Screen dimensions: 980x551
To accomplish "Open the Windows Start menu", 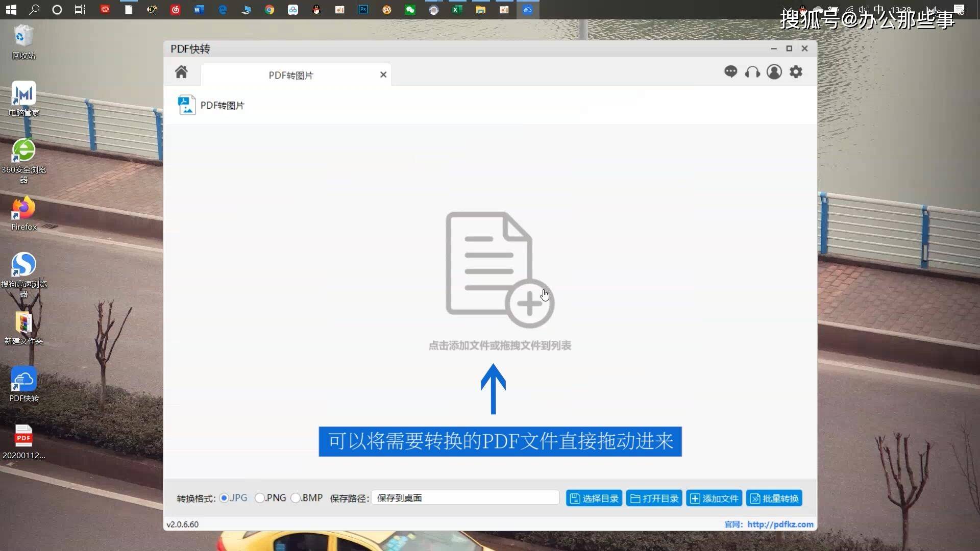I will click(x=11, y=10).
